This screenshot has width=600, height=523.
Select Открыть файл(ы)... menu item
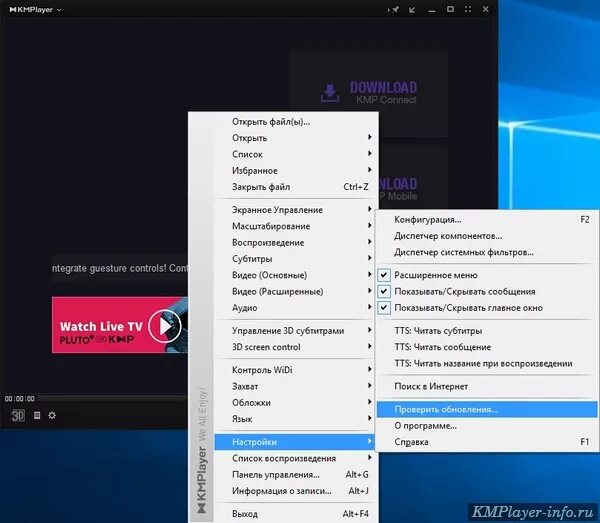296,122
